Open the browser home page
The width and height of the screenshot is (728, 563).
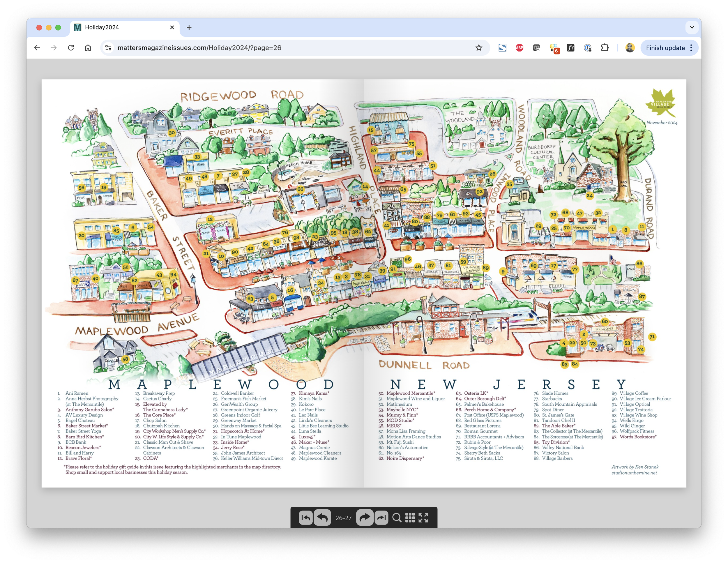(x=88, y=48)
